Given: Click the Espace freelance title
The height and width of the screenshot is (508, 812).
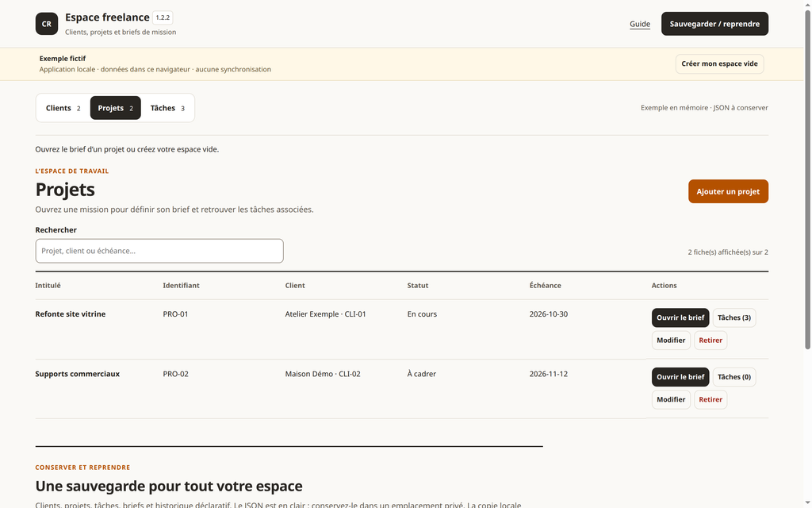Looking at the screenshot, I should 107,17.
